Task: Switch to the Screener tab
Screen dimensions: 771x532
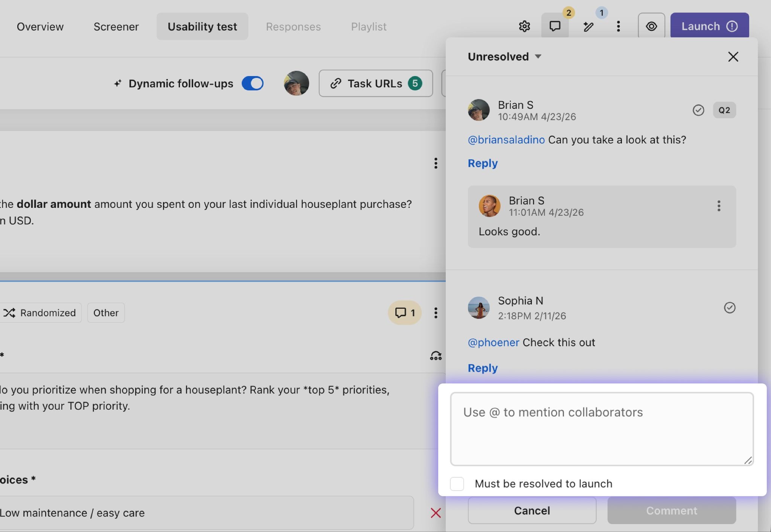Action: click(x=116, y=27)
